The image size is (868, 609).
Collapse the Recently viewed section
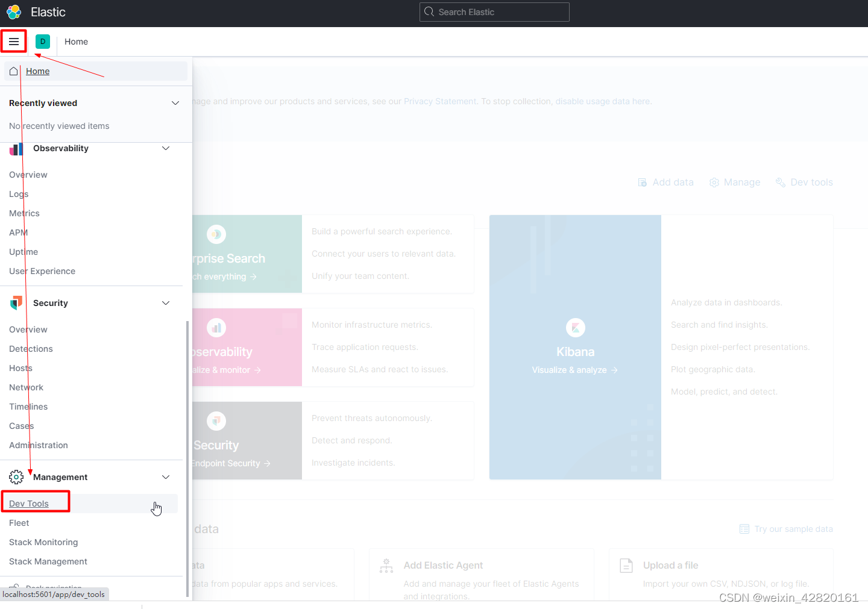[x=175, y=103]
